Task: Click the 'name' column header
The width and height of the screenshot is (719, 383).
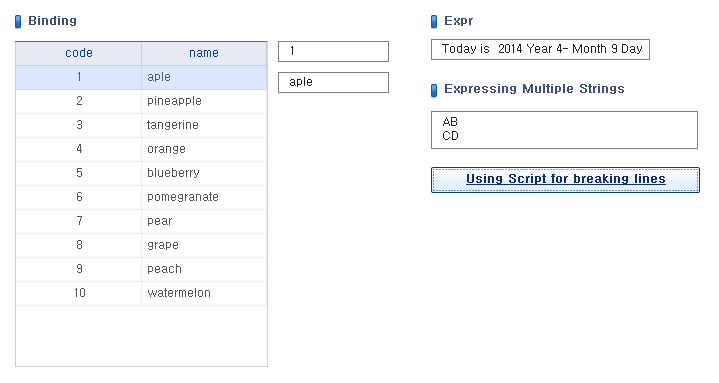Action: tap(204, 53)
